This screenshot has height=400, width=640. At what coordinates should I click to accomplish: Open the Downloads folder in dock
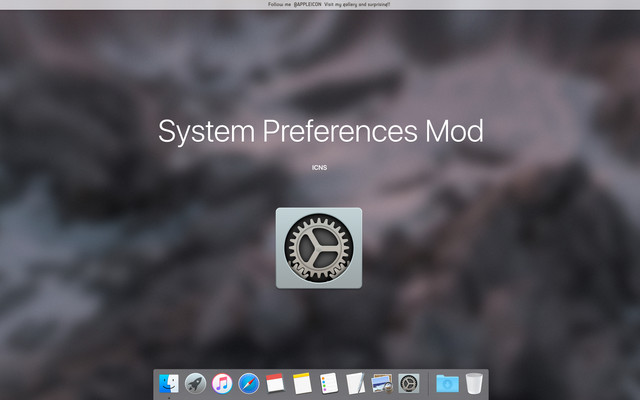pyautogui.click(x=447, y=384)
